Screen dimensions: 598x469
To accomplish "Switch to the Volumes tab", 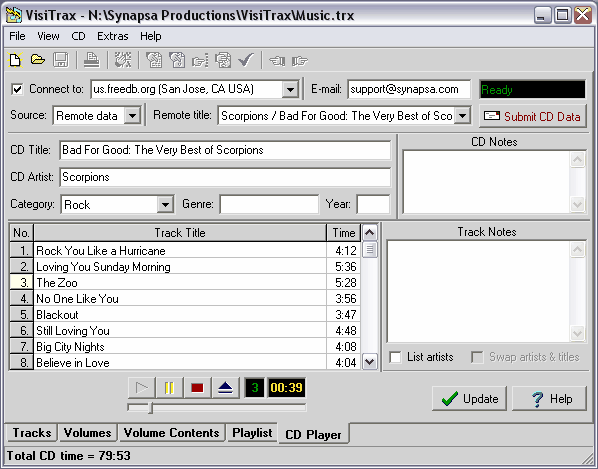I will [x=87, y=433].
